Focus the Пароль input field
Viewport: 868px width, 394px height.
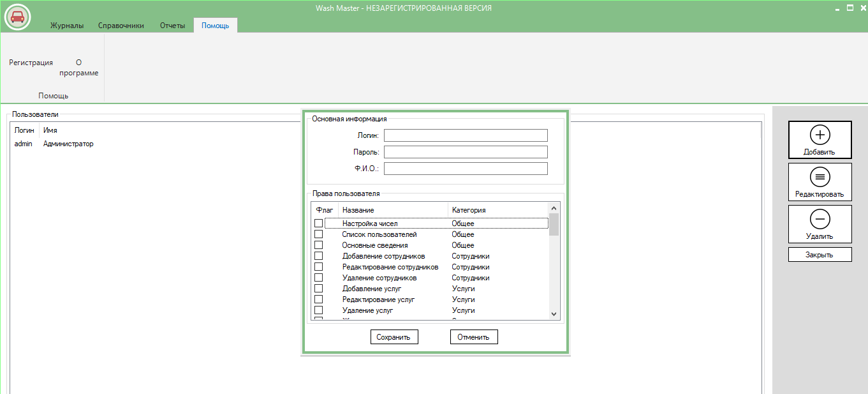(466, 152)
